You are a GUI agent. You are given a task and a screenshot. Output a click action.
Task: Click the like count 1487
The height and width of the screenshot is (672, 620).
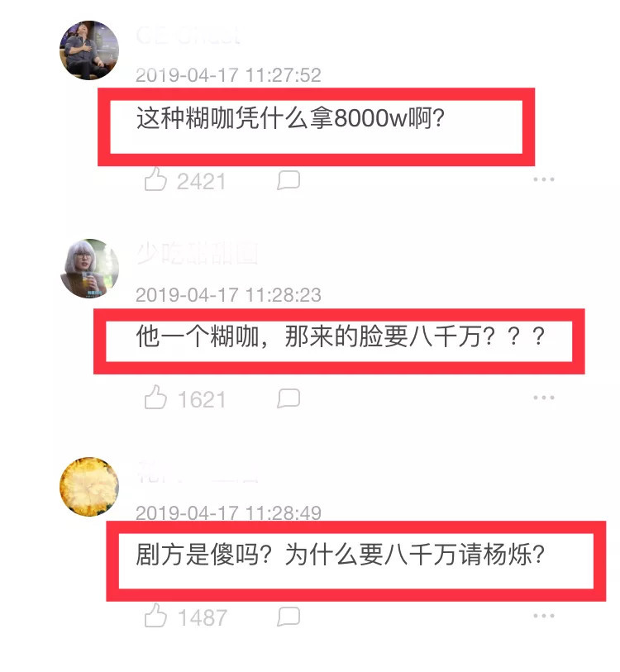click(x=202, y=618)
